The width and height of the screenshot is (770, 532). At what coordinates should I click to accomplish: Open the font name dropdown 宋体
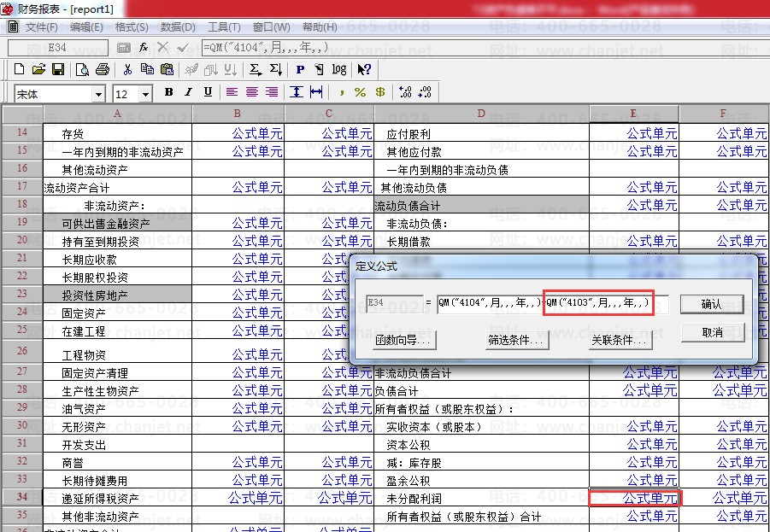[x=98, y=94]
